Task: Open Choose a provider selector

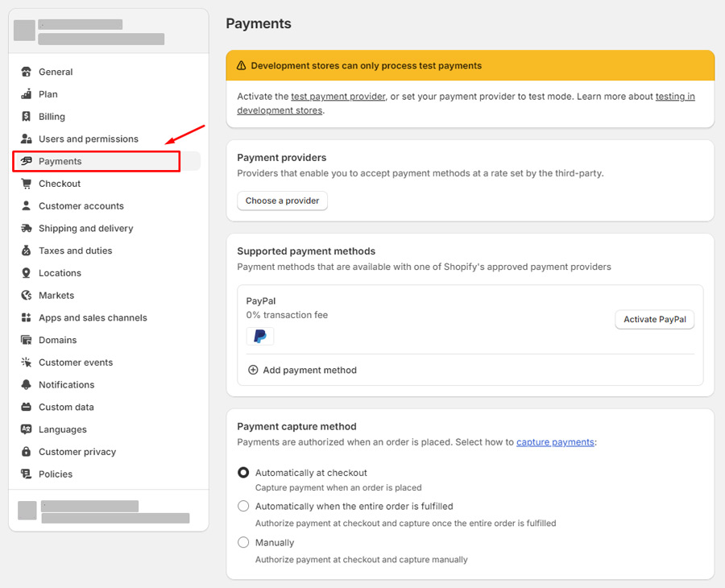Action: click(282, 201)
